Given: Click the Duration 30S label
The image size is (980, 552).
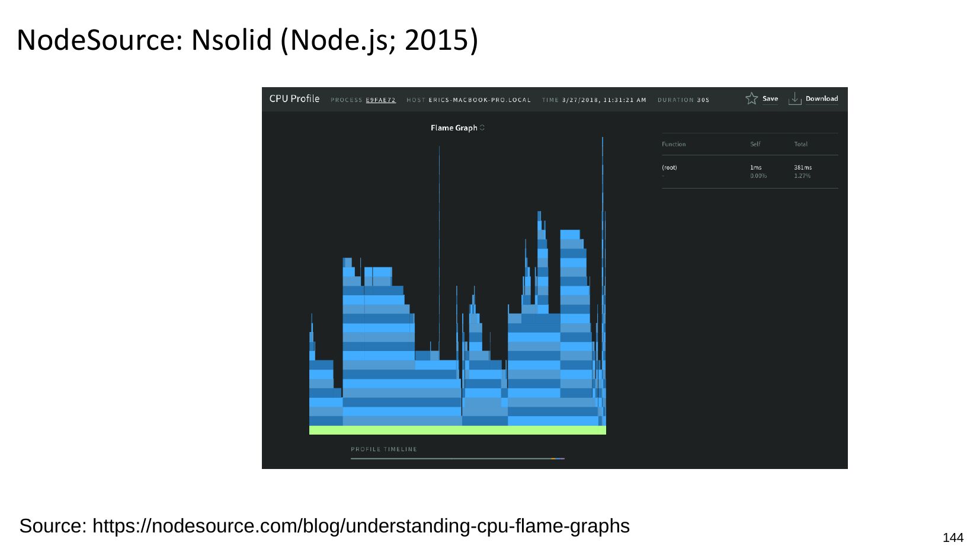Looking at the screenshot, I should click(x=683, y=100).
